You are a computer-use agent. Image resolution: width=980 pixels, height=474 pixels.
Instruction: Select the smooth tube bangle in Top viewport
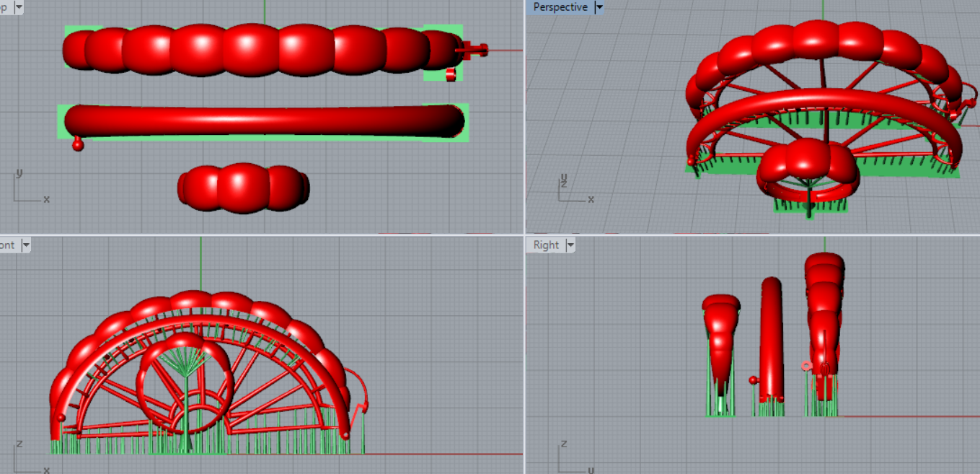(x=263, y=120)
